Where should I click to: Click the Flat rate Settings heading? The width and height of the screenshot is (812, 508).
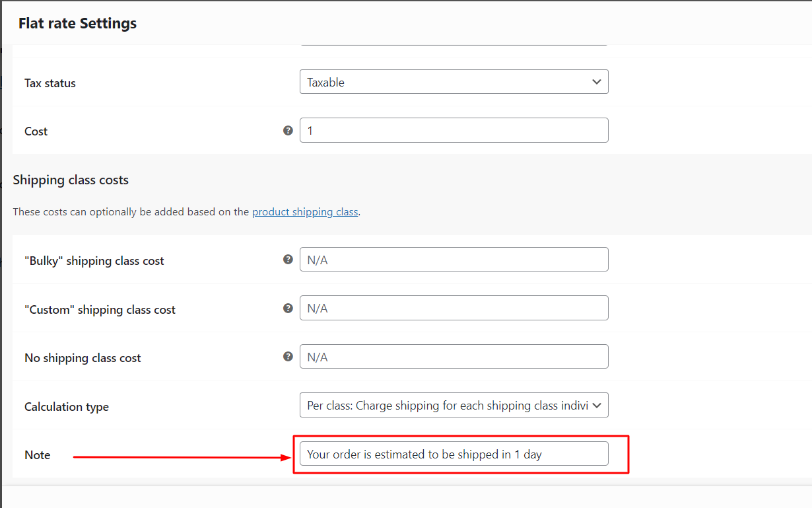click(77, 23)
